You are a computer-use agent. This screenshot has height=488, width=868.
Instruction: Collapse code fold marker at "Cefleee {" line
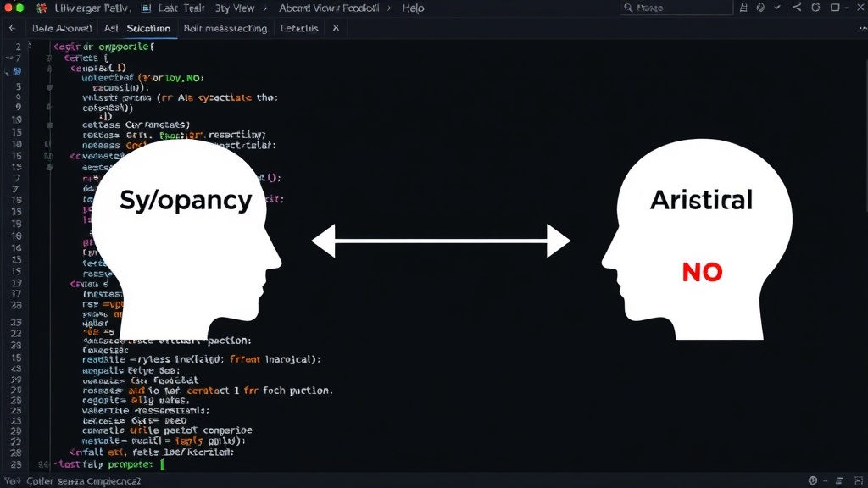pos(49,58)
